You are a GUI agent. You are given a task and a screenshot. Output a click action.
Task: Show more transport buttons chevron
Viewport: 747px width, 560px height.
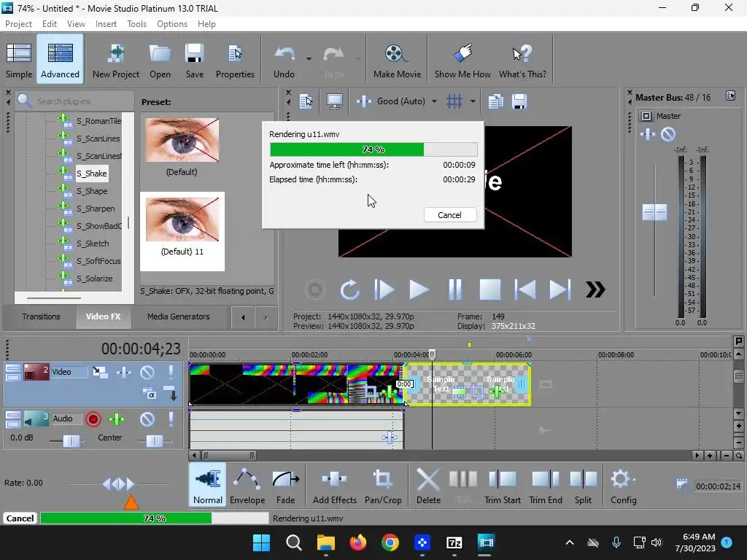595,289
